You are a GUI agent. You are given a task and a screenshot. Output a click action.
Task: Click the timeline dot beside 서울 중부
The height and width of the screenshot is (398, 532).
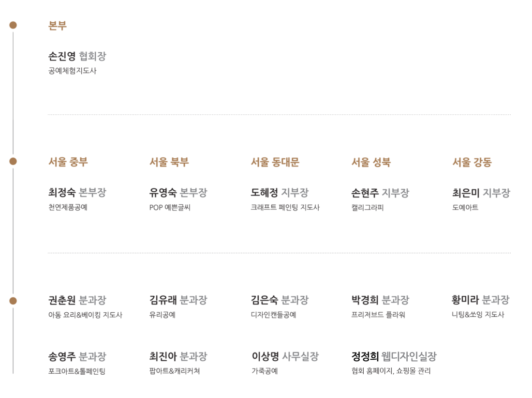[13, 161]
